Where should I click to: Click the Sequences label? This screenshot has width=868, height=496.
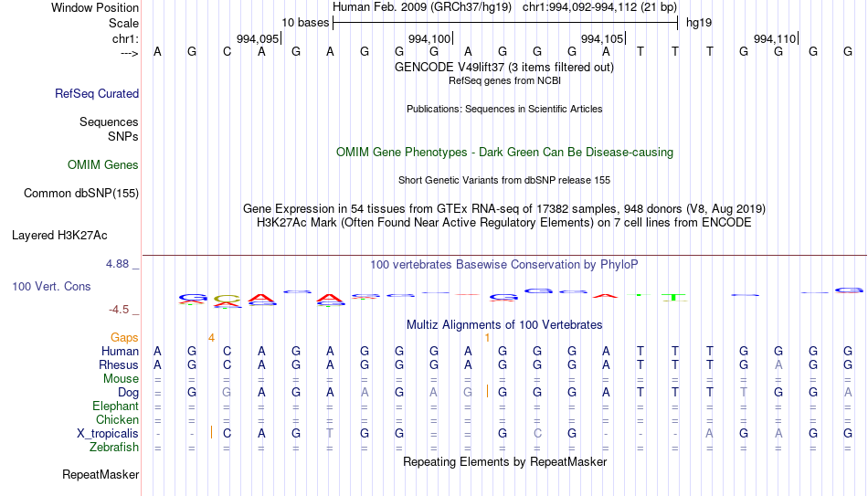109,121
